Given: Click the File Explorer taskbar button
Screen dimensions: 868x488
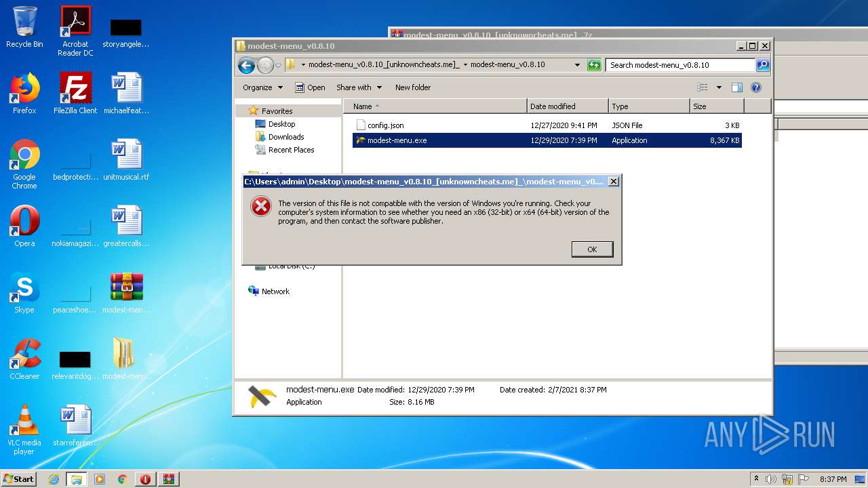Looking at the screenshot, I should 77,479.
